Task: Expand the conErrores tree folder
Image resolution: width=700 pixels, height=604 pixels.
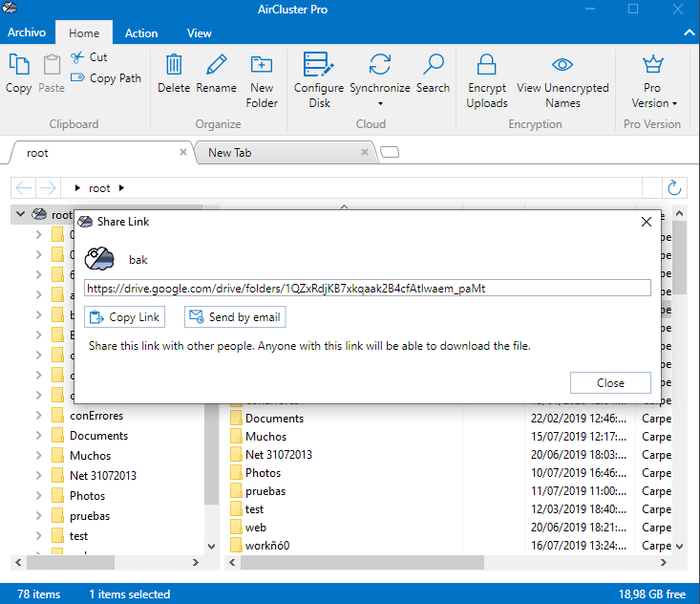Action: pyautogui.click(x=38, y=416)
